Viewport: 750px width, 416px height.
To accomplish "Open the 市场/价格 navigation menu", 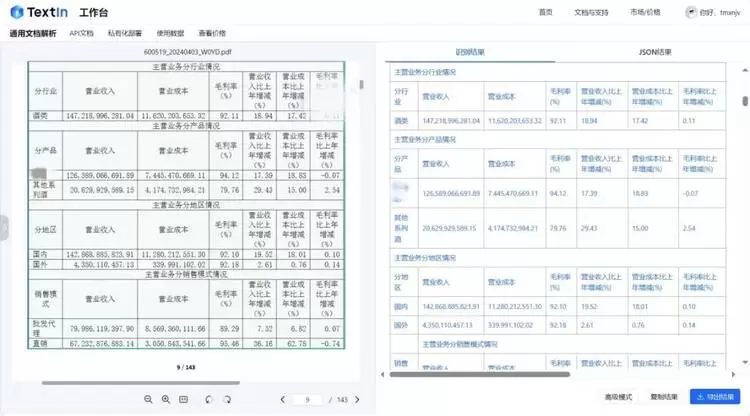I will (645, 12).
